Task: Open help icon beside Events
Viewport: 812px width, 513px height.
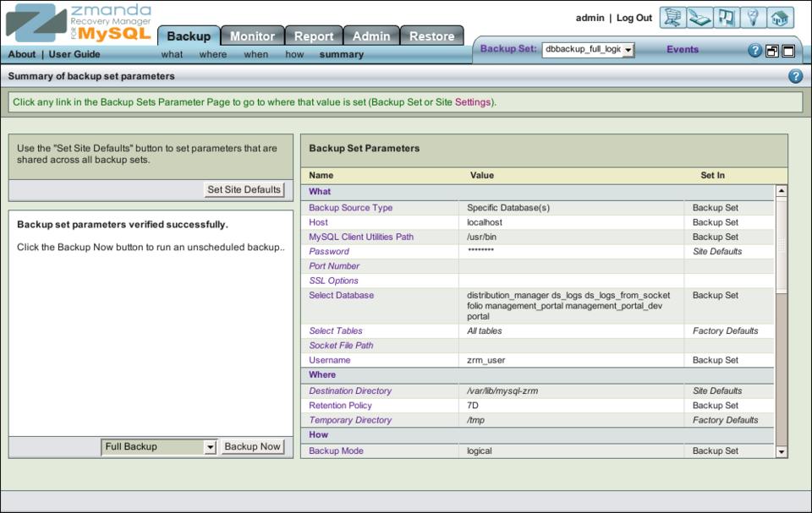Action: [755, 51]
